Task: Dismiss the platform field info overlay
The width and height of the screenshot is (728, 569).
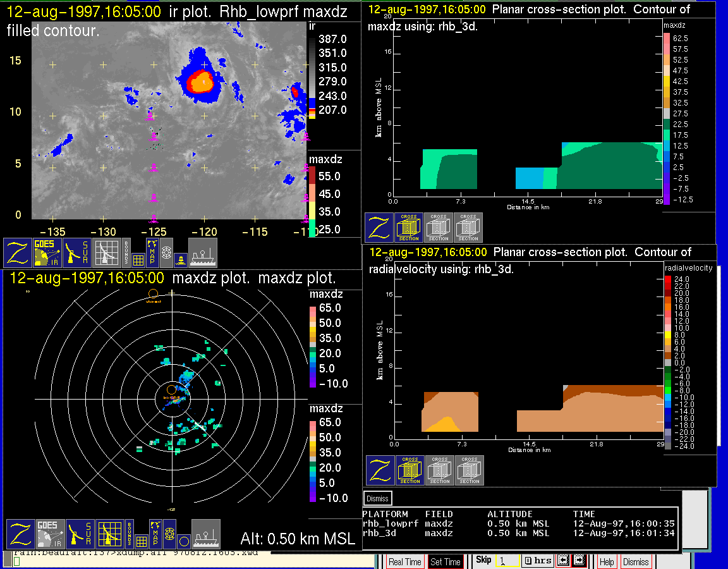Action: 378,498
